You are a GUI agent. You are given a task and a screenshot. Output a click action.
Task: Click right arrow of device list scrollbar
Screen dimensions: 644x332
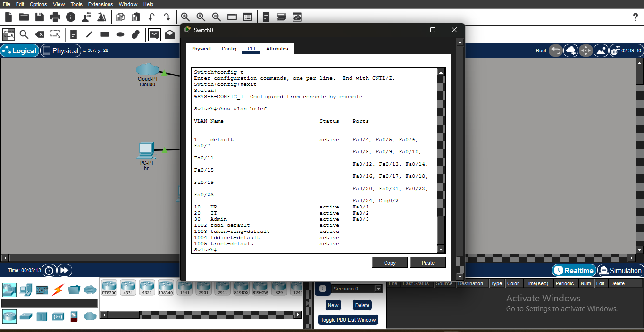(x=298, y=315)
